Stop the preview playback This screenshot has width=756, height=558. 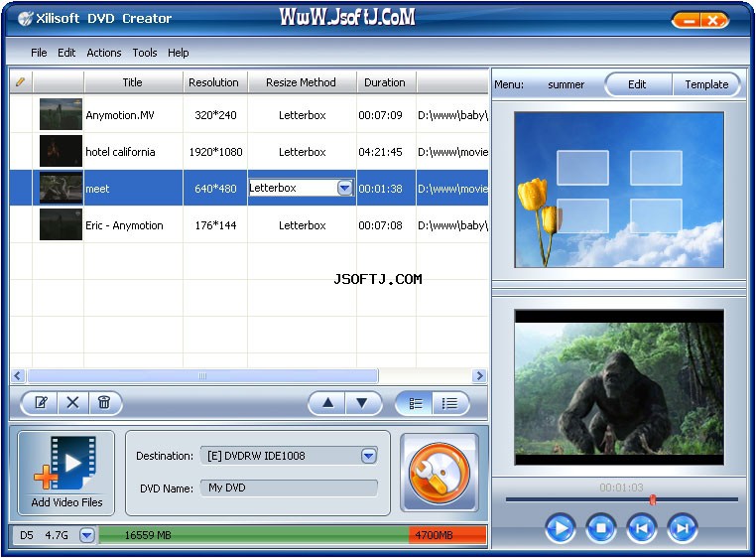pyautogui.click(x=601, y=528)
